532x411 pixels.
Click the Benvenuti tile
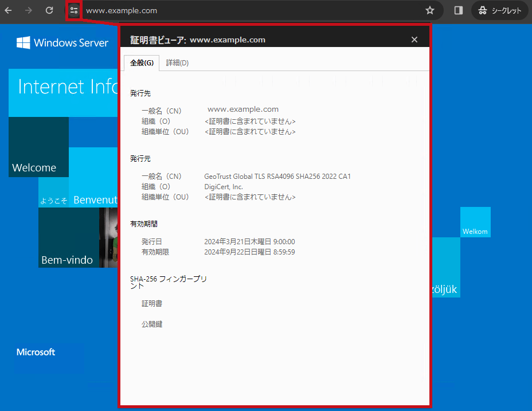click(93, 177)
